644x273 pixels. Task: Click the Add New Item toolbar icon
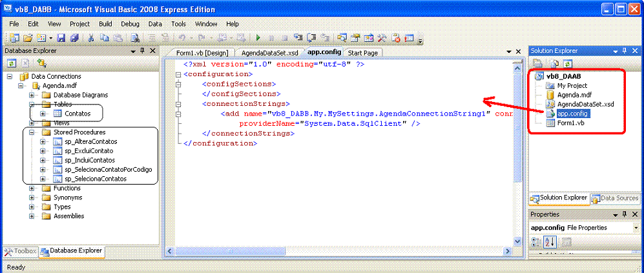coord(41,38)
